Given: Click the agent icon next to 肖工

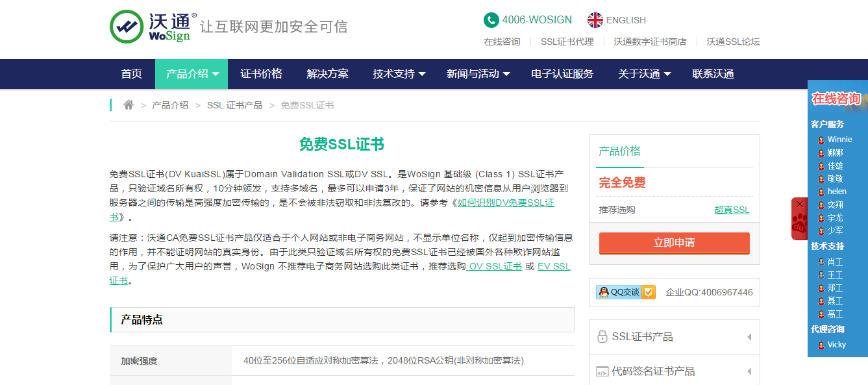Looking at the screenshot, I should pos(821,262).
